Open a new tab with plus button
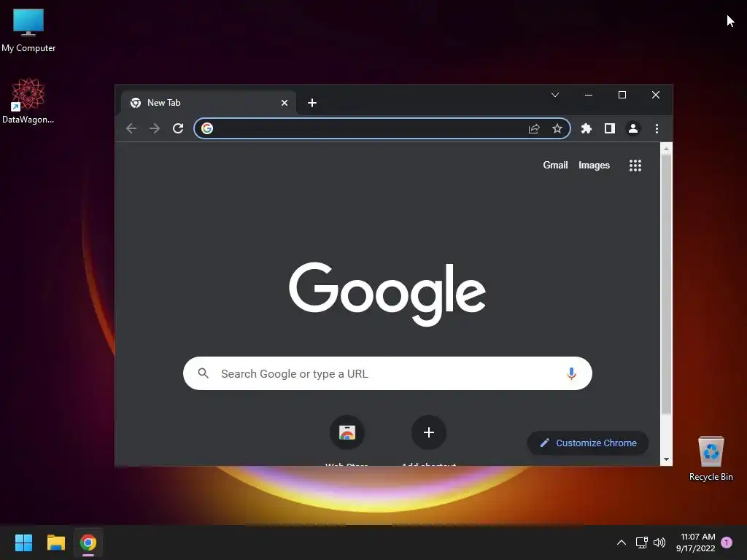The height and width of the screenshot is (560, 747). coord(312,103)
